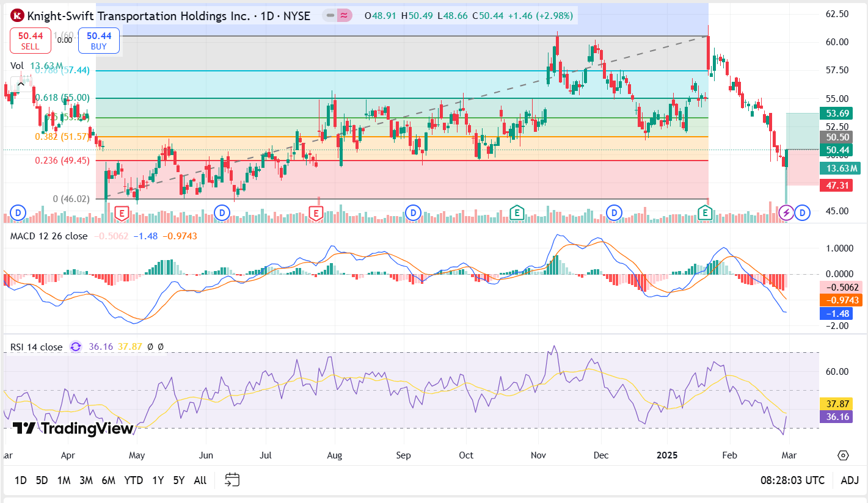Click the purple lightning event marker near March

[786, 212]
